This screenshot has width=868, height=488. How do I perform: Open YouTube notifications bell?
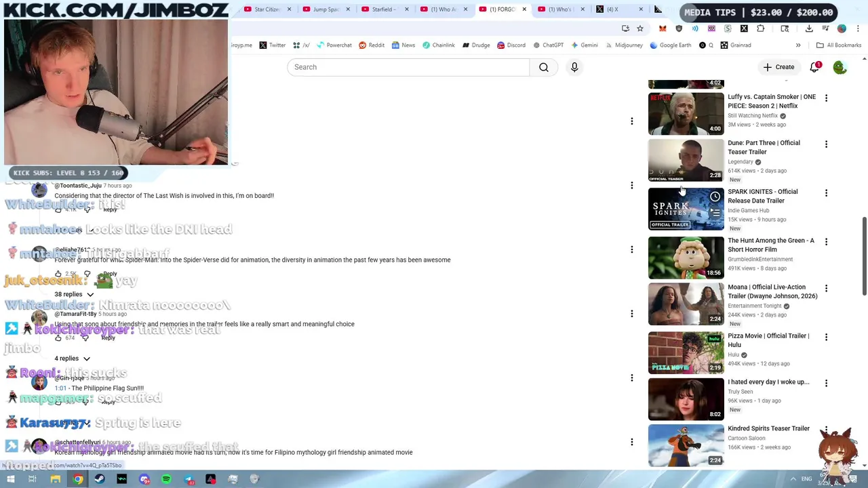(814, 67)
